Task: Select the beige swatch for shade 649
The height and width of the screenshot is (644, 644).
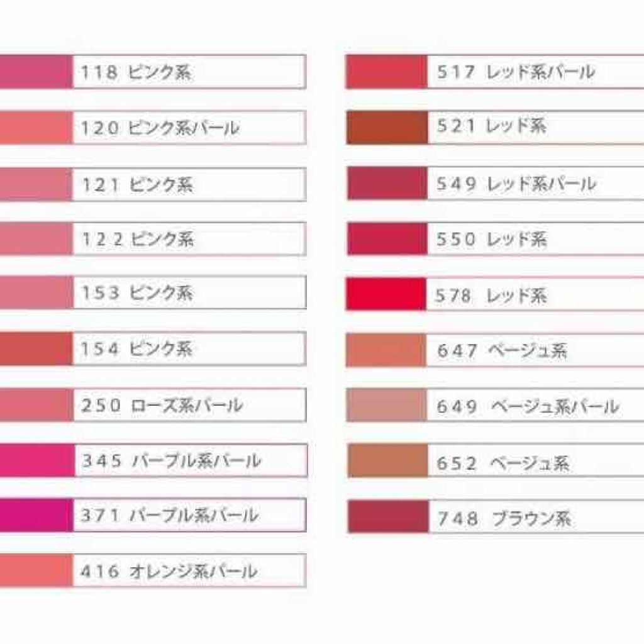Action: (386, 406)
